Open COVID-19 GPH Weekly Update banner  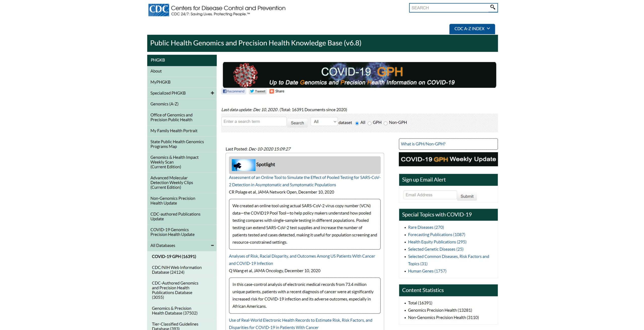pyautogui.click(x=448, y=159)
